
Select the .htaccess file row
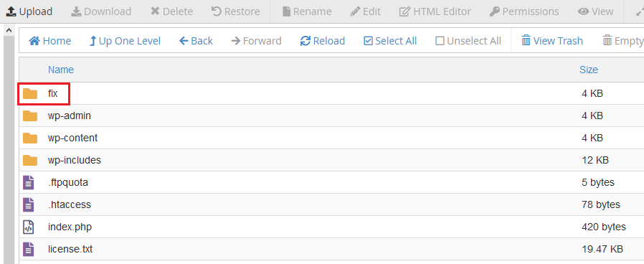(x=331, y=204)
